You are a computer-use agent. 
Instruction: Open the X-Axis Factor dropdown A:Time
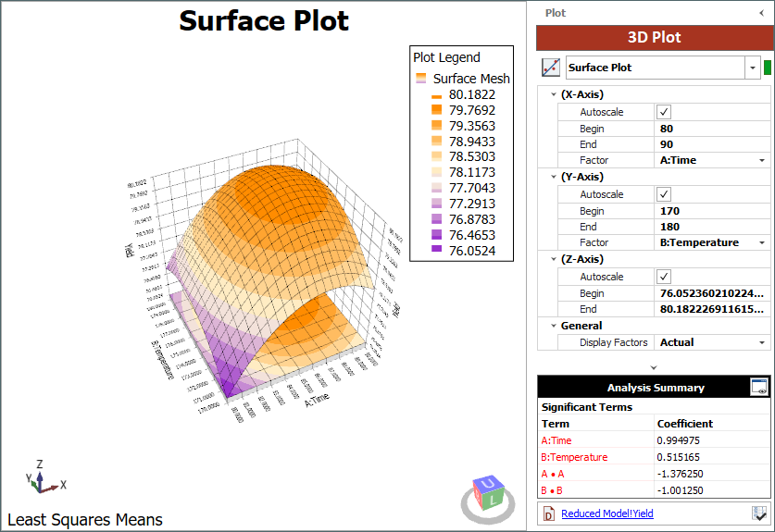(x=762, y=160)
